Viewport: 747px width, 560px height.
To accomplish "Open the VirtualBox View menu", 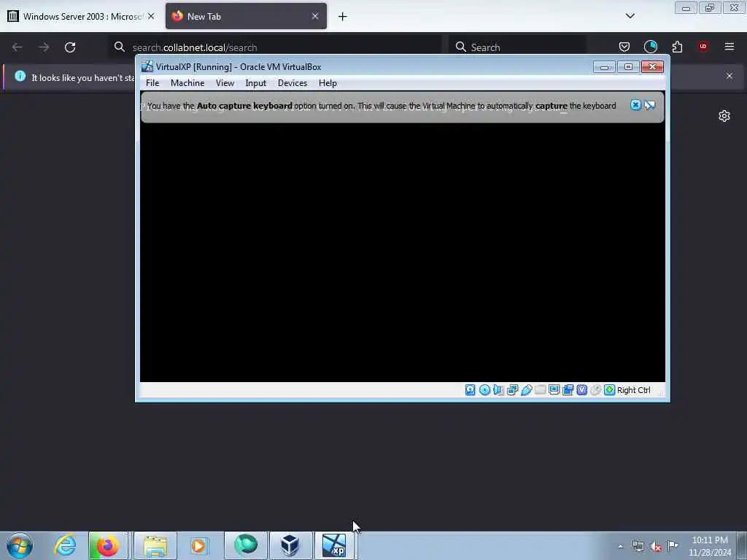I will pos(225,83).
